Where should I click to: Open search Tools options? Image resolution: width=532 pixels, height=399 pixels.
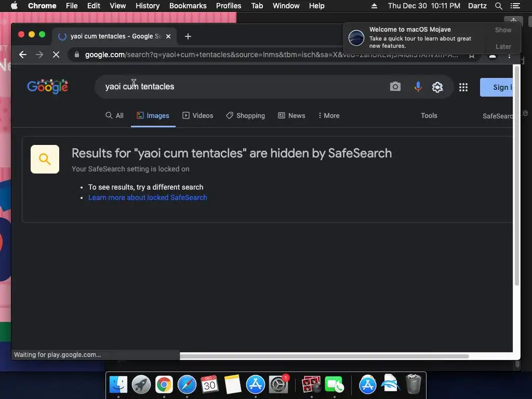[x=429, y=116]
